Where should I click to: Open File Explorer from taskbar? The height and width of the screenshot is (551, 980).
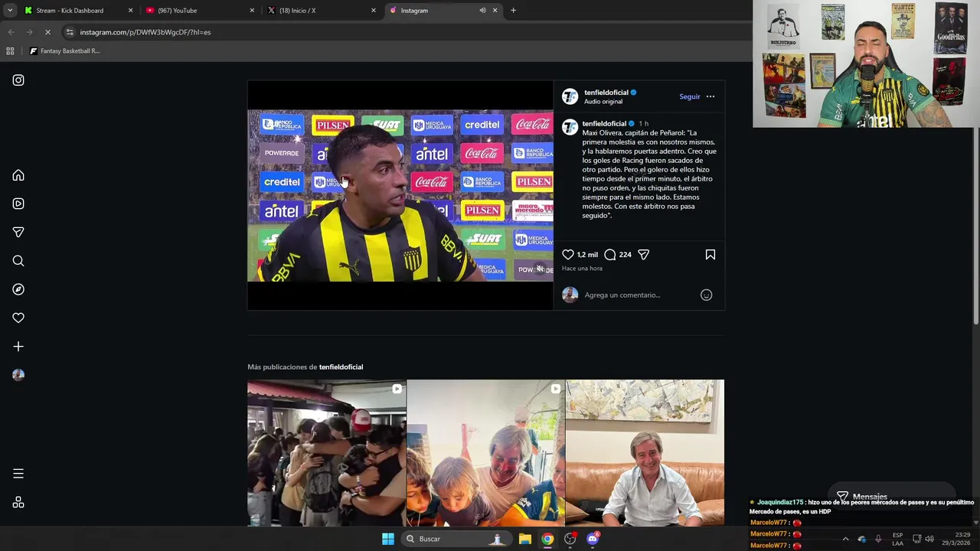(x=525, y=539)
